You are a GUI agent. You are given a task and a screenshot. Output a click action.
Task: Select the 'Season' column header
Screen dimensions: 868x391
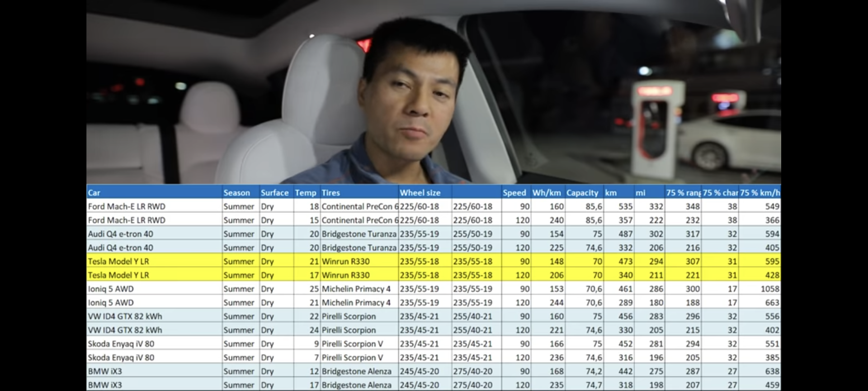point(241,192)
